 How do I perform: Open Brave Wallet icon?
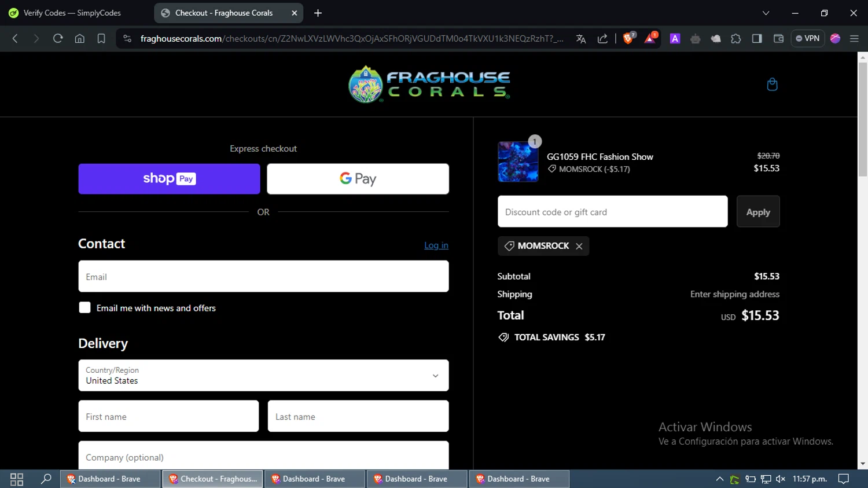pyautogui.click(x=778, y=39)
